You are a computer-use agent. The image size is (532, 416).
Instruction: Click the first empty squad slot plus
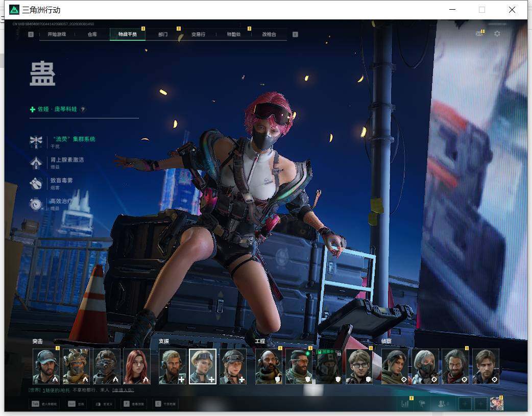pyautogui.click(x=465, y=404)
